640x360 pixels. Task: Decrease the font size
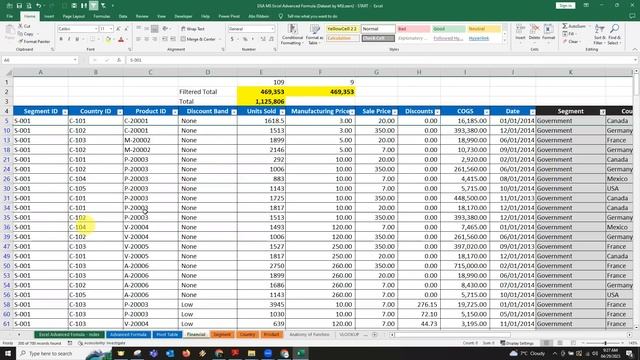point(126,29)
